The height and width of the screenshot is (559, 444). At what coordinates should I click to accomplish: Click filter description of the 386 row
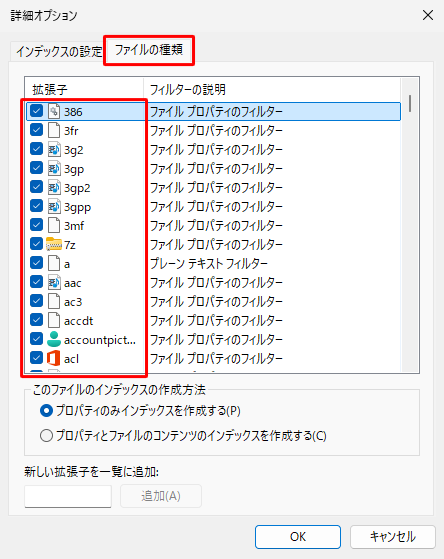pyautogui.click(x=216, y=112)
